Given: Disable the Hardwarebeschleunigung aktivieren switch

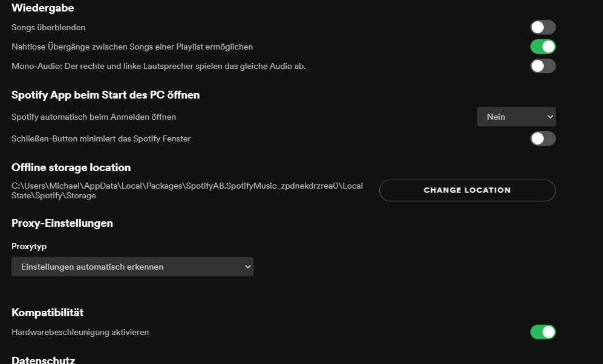Looking at the screenshot, I should [543, 332].
